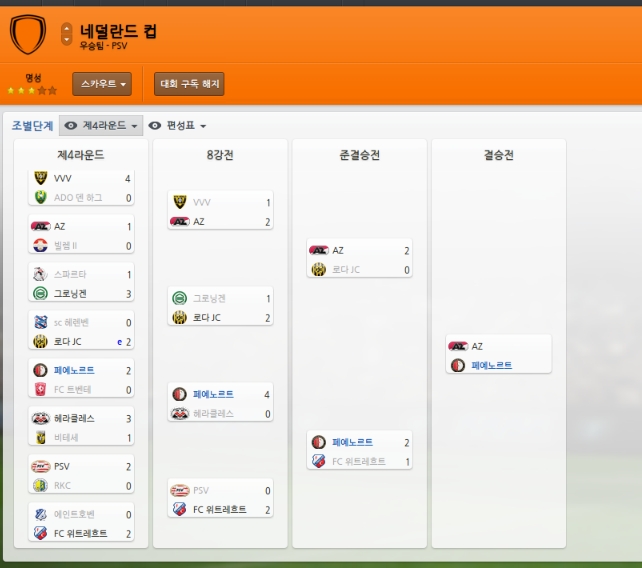Select the AZ versus 로다 JC semifinal match
Screen dimensions: 642x568
[359, 260]
